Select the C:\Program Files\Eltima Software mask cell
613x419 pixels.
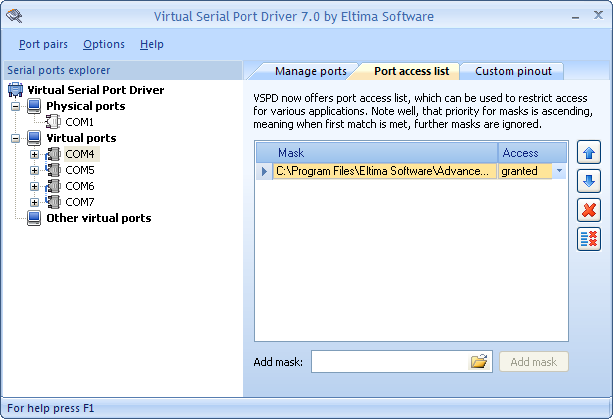click(385, 171)
